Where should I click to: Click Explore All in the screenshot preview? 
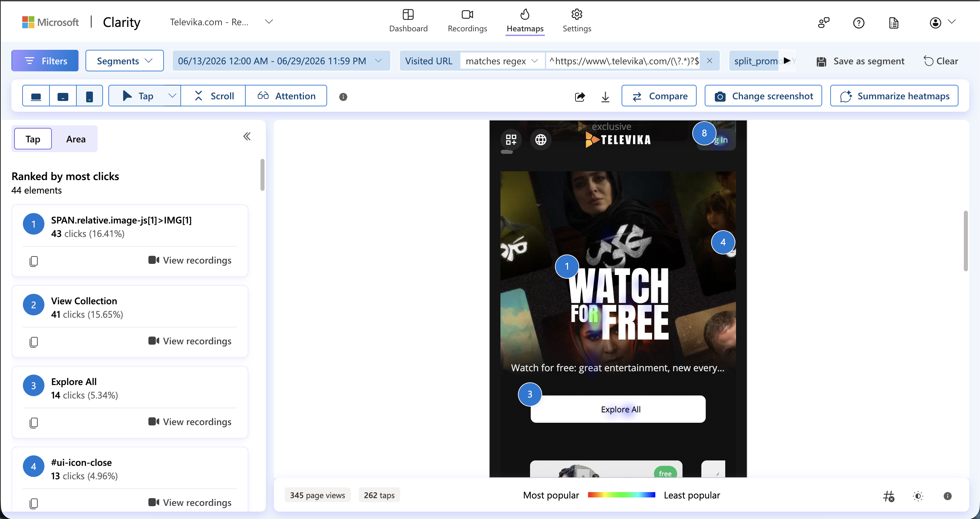pyautogui.click(x=618, y=409)
